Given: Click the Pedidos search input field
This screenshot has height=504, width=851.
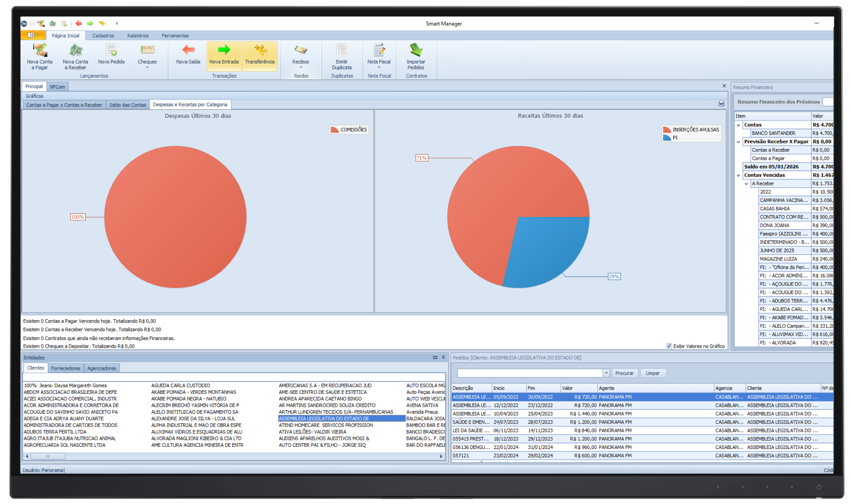Looking at the screenshot, I should pyautogui.click(x=530, y=373).
